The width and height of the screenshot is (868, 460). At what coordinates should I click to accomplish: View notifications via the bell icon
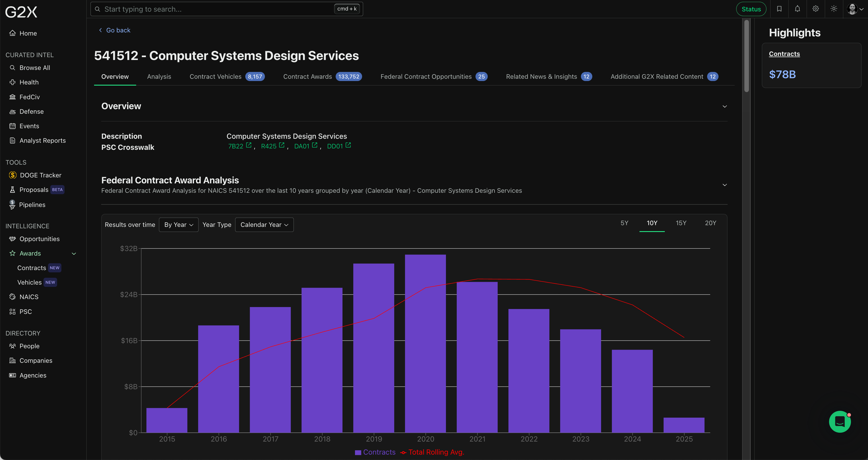[x=798, y=9]
